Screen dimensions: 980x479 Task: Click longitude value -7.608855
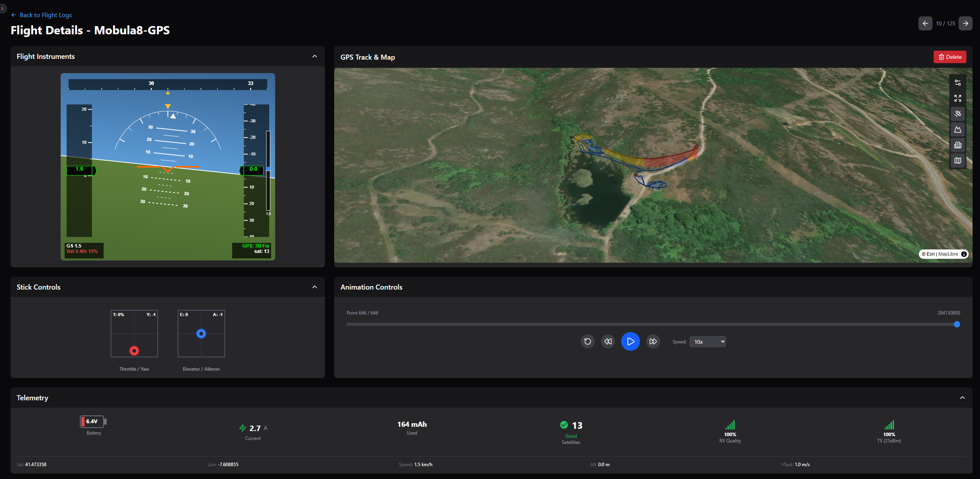point(228,465)
